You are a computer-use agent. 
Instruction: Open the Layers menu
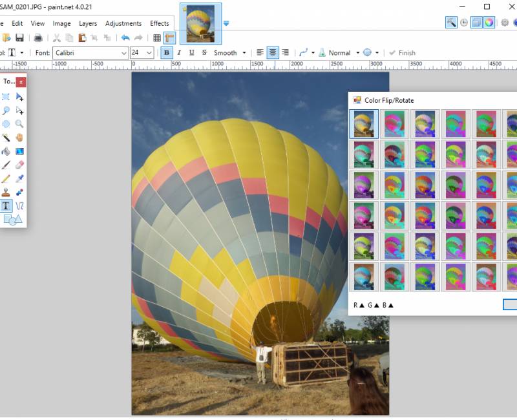88,23
